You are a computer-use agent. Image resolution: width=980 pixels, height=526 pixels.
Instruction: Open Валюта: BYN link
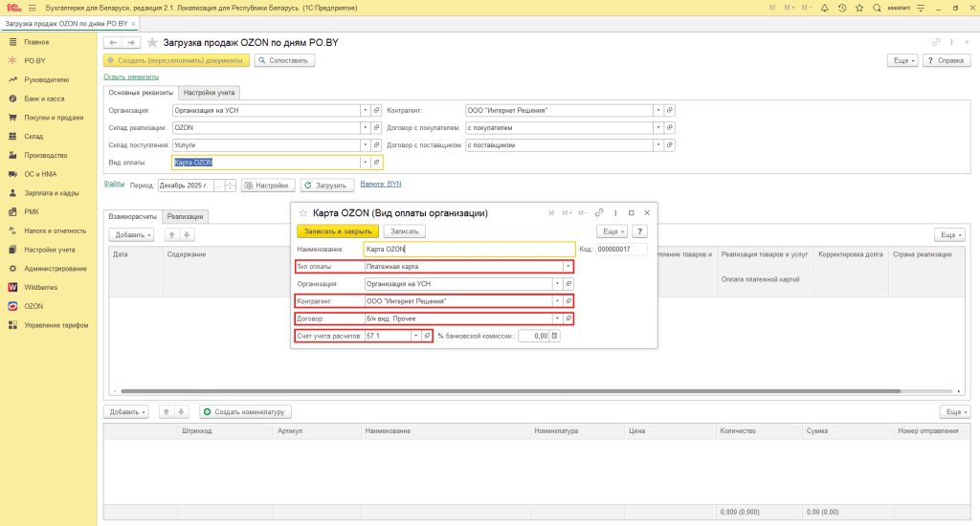[x=381, y=184]
